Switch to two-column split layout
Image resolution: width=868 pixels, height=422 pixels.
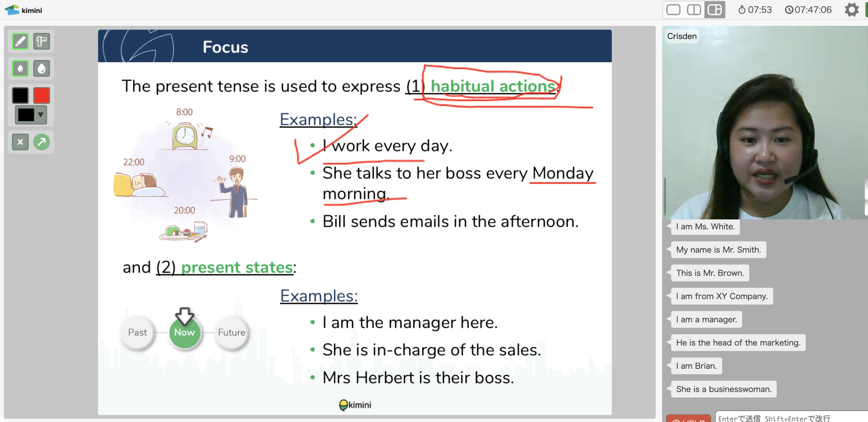click(693, 10)
